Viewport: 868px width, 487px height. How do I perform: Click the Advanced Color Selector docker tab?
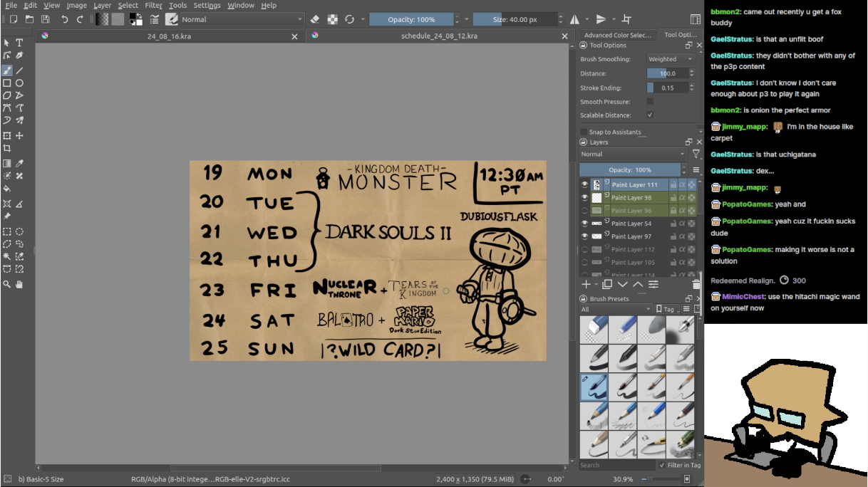[617, 35]
